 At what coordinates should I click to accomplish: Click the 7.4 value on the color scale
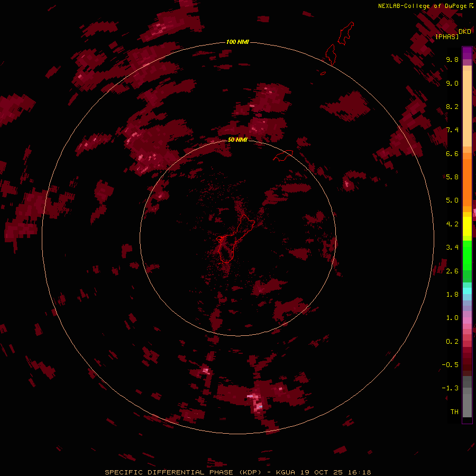tap(452, 130)
